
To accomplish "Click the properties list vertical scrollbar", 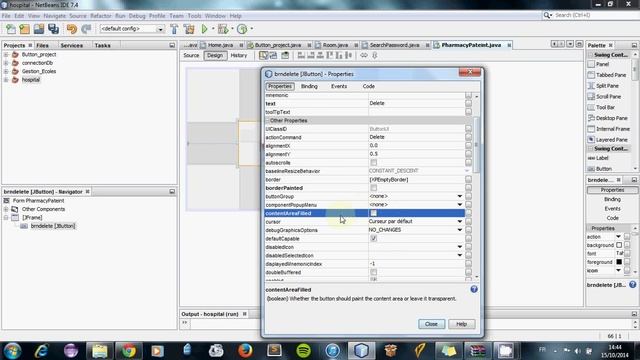I will pyautogui.click(x=477, y=145).
